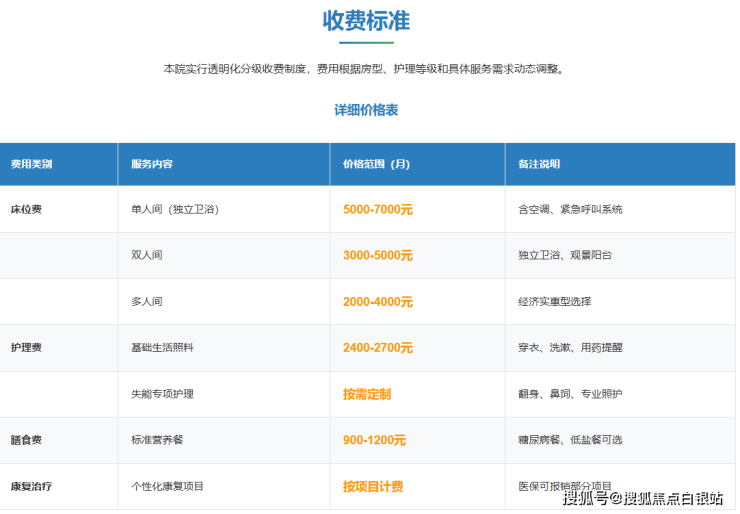Click the 费用类别 column header
The height and width of the screenshot is (514, 740).
(32, 164)
